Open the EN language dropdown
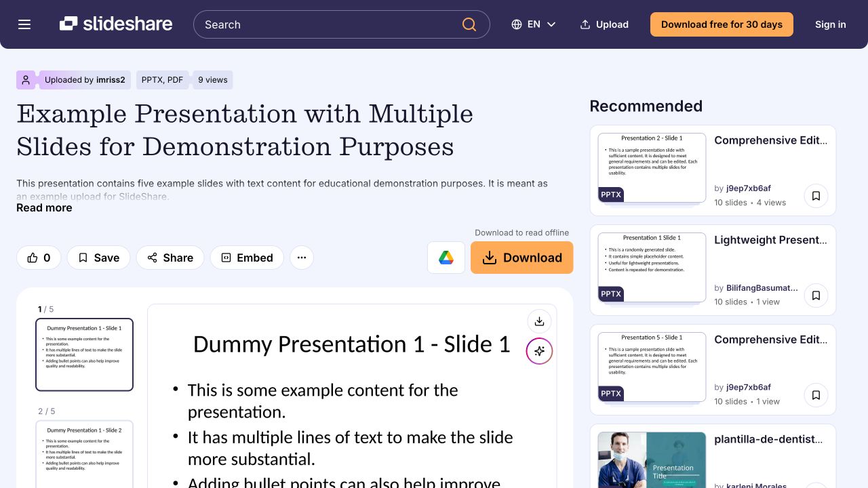Image resolution: width=868 pixels, height=488 pixels. 534,24
